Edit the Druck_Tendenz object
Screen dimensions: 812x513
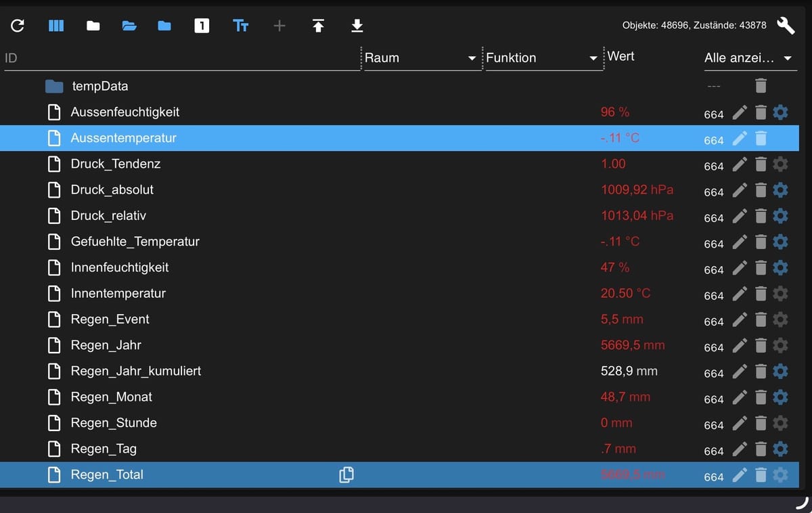pyautogui.click(x=740, y=164)
